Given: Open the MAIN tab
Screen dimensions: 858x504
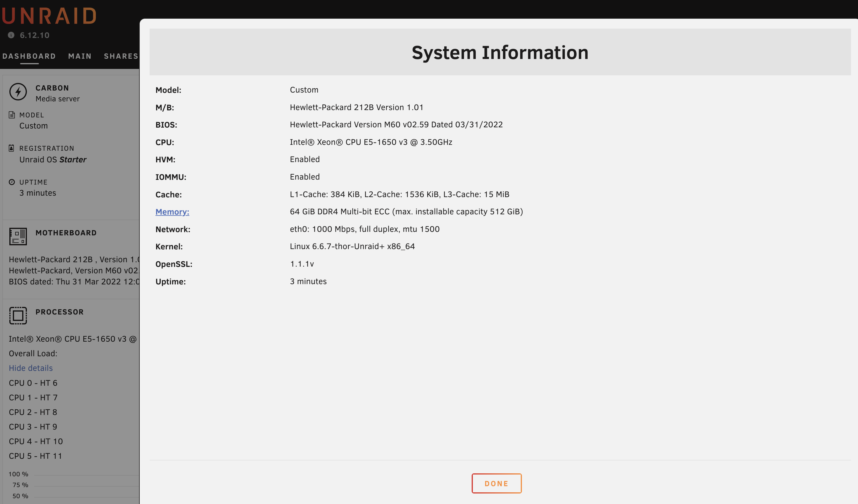Looking at the screenshot, I should [x=80, y=56].
